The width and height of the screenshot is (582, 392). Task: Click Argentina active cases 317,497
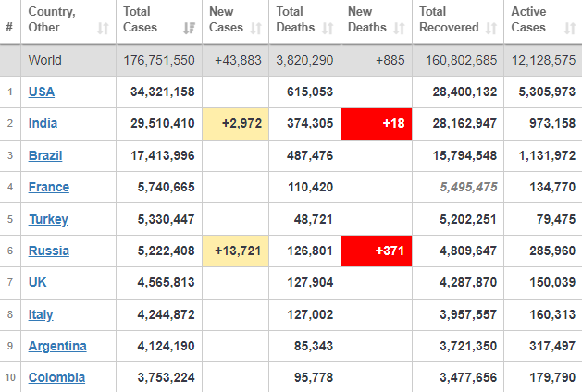(552, 346)
